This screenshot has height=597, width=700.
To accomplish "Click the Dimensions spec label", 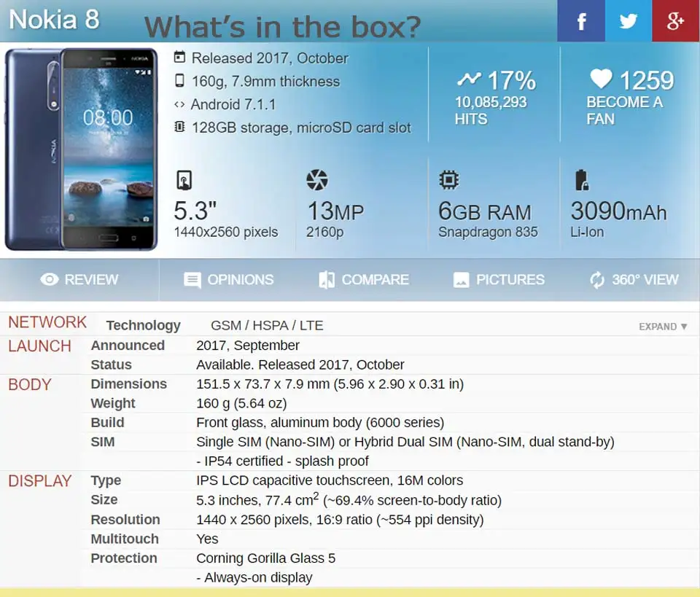I will 128,383.
